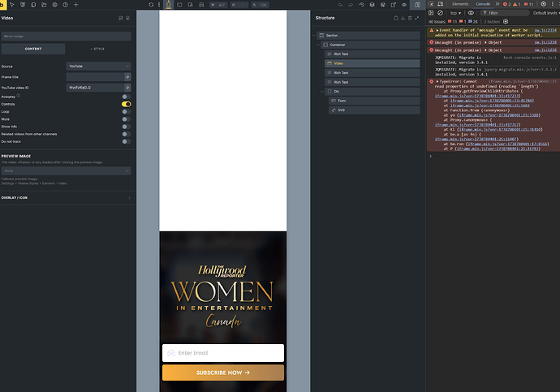560x392 pixels.
Task: Open the Console tab in DevTools
Action: coord(483,4)
